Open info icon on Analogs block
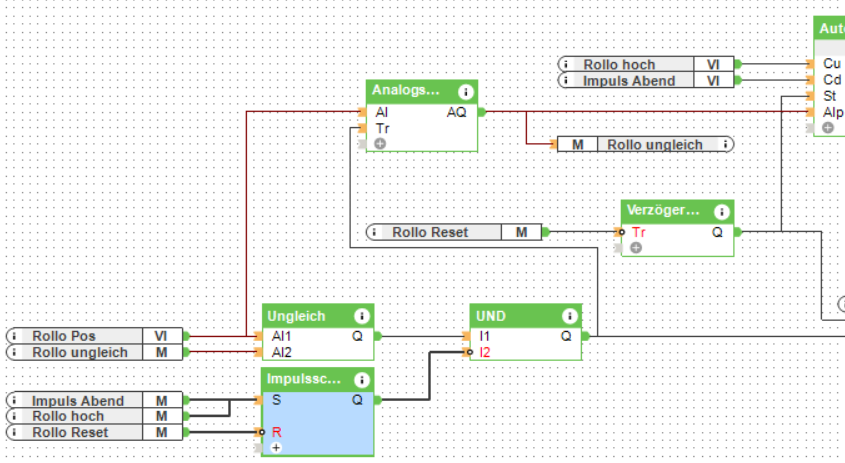Viewport: 845px width, 463px height. coord(466,92)
